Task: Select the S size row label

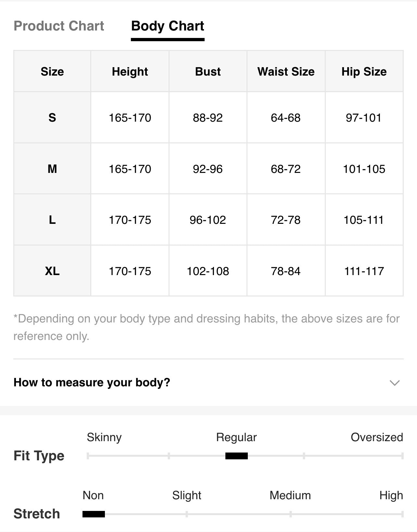Action: point(52,117)
